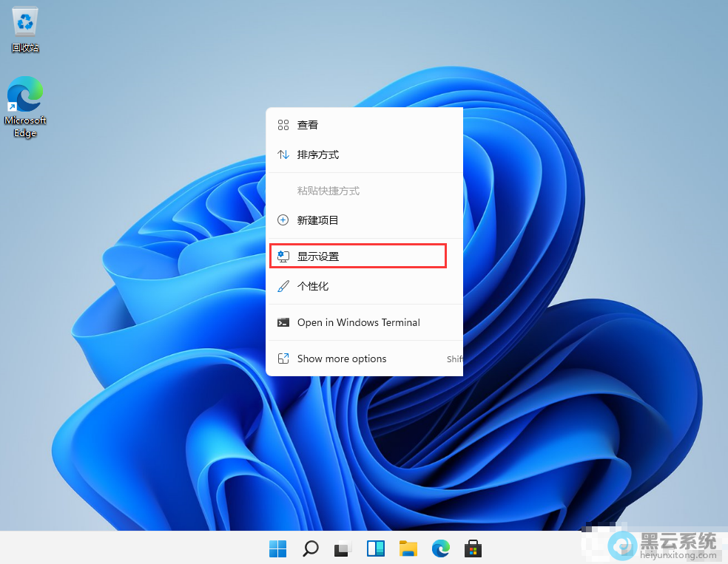This screenshot has width=728, height=564.
Task: Open the 回收站 Recycle Bin desktop icon
Action: coord(25,28)
